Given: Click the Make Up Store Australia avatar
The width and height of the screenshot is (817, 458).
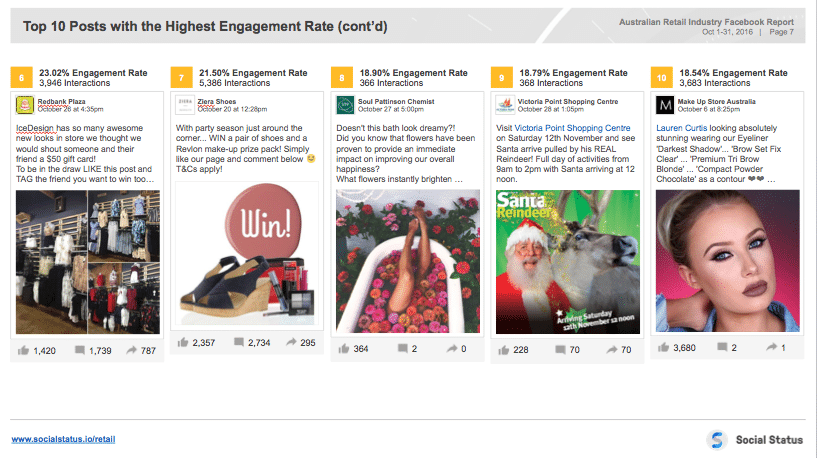Looking at the screenshot, I should click(665, 105).
